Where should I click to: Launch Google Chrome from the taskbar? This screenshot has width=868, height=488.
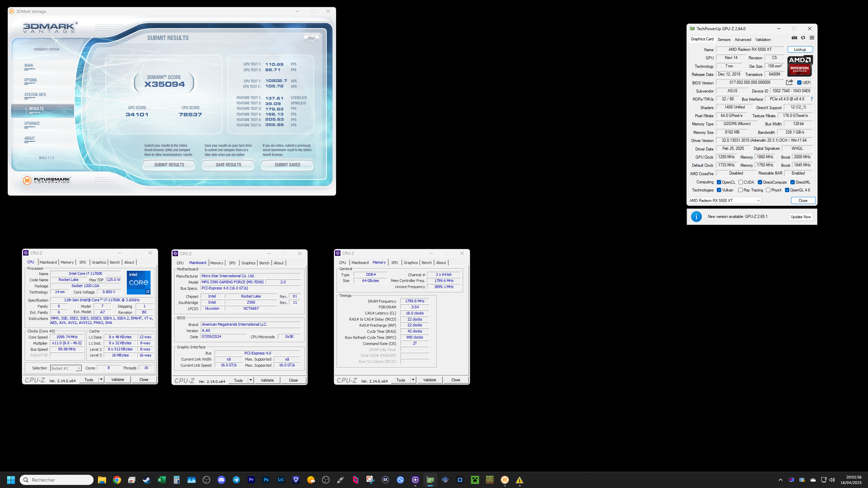click(117, 480)
